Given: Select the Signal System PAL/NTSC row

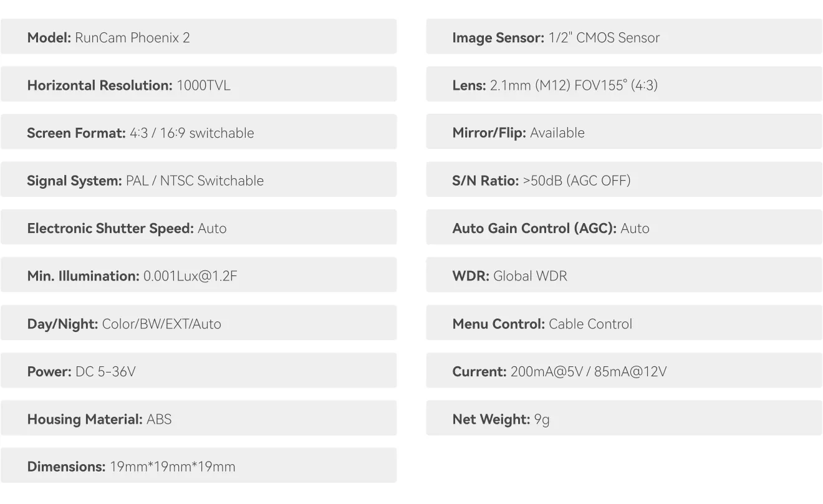Looking at the screenshot, I should pos(198,181).
